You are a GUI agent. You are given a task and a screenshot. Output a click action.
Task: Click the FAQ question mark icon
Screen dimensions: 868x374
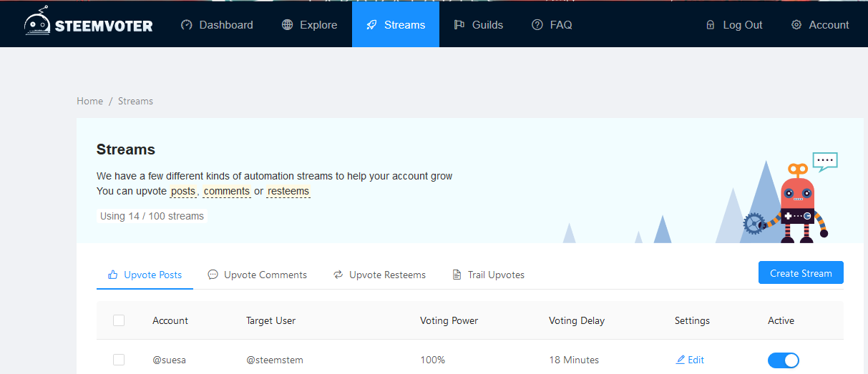point(537,25)
